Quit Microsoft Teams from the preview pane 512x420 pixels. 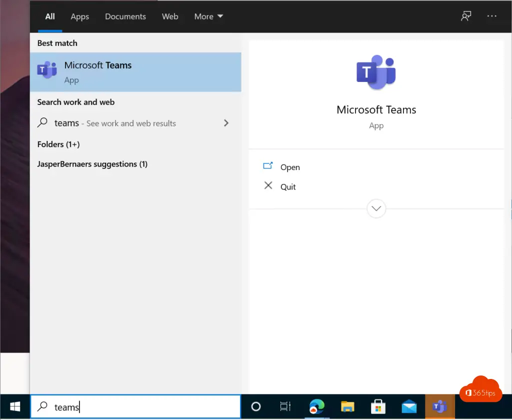tap(288, 187)
